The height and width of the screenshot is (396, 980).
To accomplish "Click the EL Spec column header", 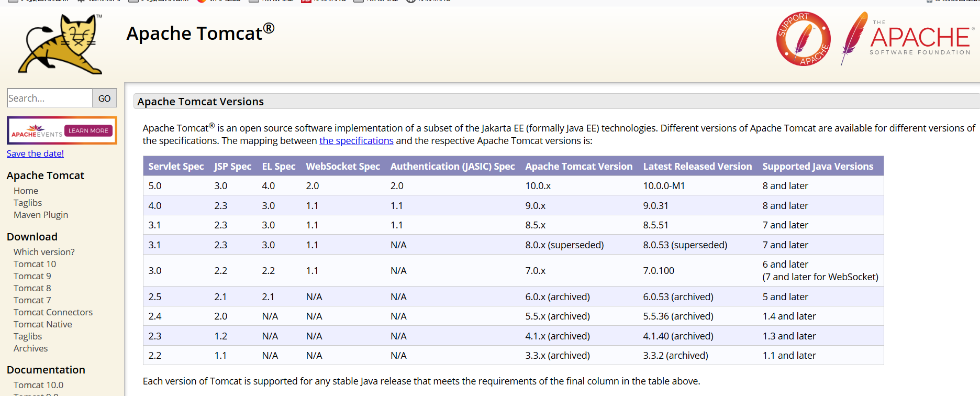I will click(x=279, y=166).
